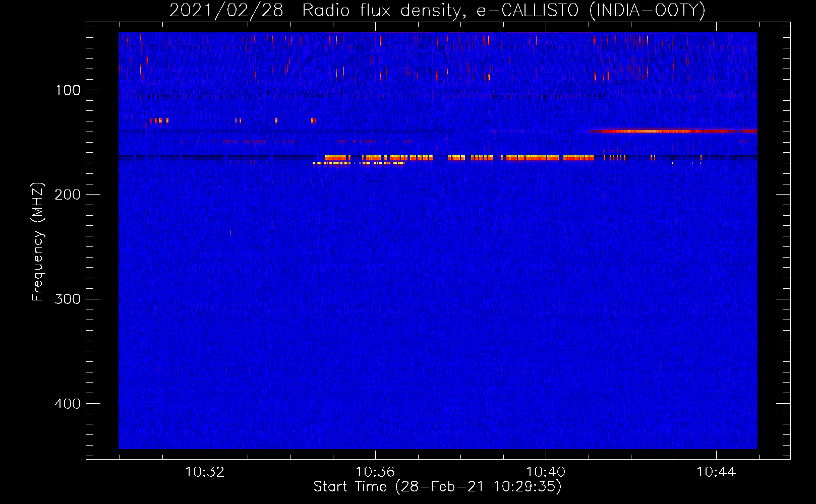Click the 10:32 time tick label
Viewport: 816px width, 504px height.
coord(205,472)
